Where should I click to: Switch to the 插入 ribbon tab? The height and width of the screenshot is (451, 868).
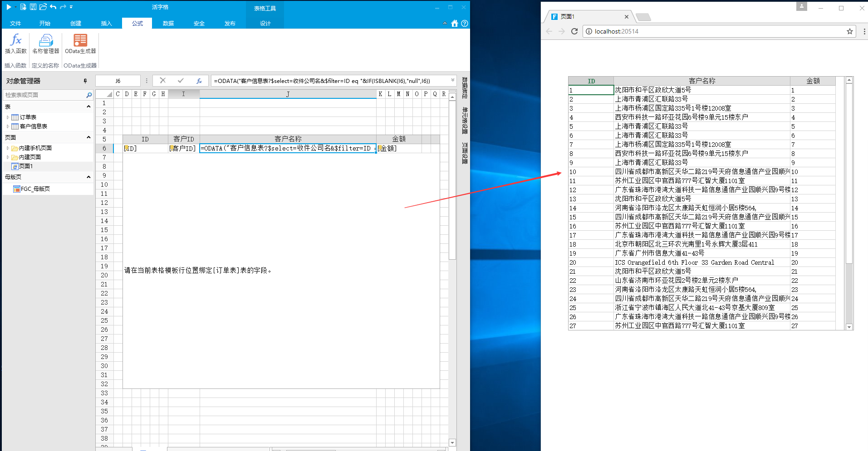click(106, 24)
